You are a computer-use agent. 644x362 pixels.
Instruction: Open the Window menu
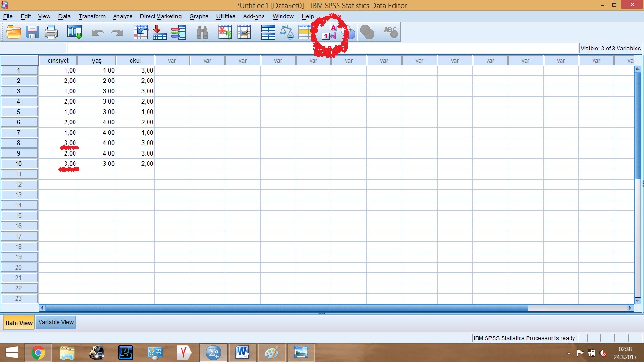coord(283,16)
